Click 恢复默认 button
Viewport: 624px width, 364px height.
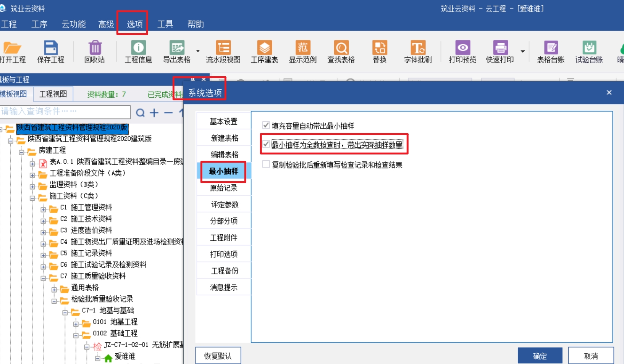218,356
